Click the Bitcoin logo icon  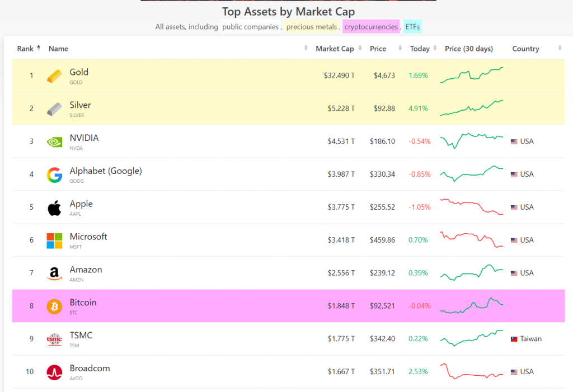(54, 306)
